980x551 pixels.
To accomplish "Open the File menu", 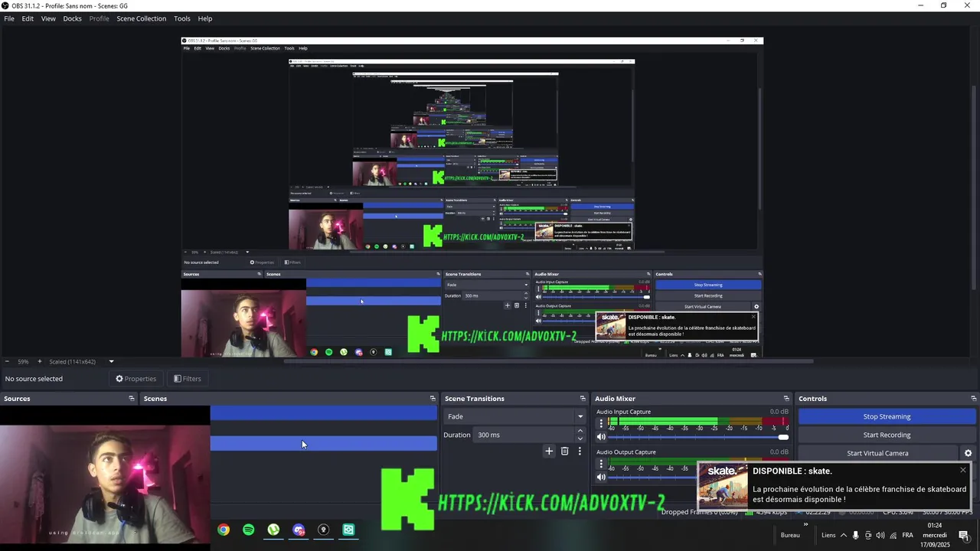I will tap(9, 18).
